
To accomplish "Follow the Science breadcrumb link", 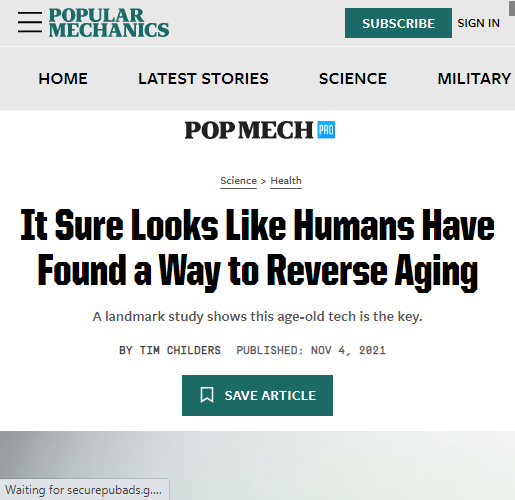I will pos(238,181).
